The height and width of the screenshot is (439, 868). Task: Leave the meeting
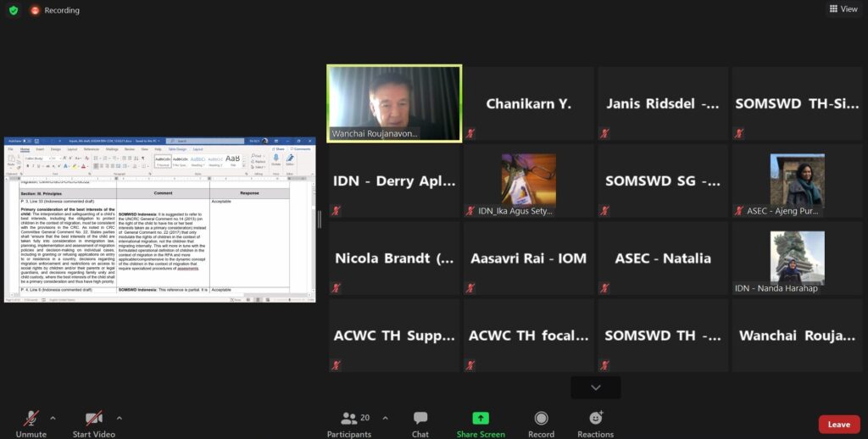838,424
